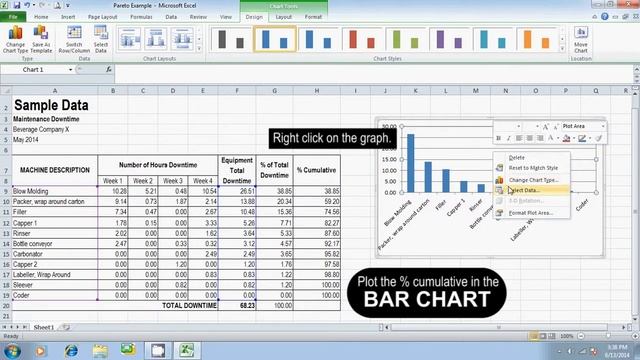640x360 pixels.
Task: Click the Shape Fill paint bucket icon
Action: coord(566,138)
